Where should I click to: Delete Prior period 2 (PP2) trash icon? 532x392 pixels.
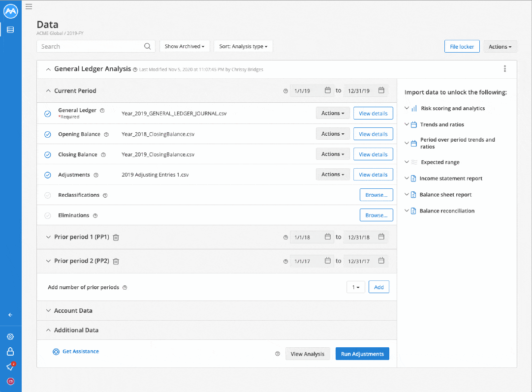[x=116, y=261]
